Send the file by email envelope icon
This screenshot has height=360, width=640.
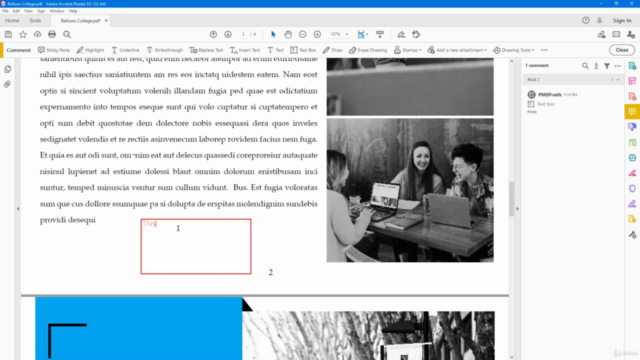616,35
